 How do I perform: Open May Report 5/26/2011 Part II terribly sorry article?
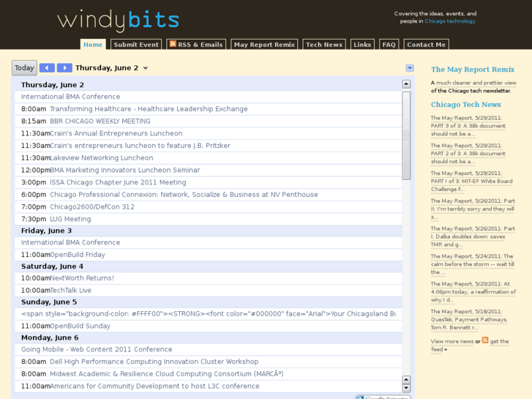pos(473,209)
